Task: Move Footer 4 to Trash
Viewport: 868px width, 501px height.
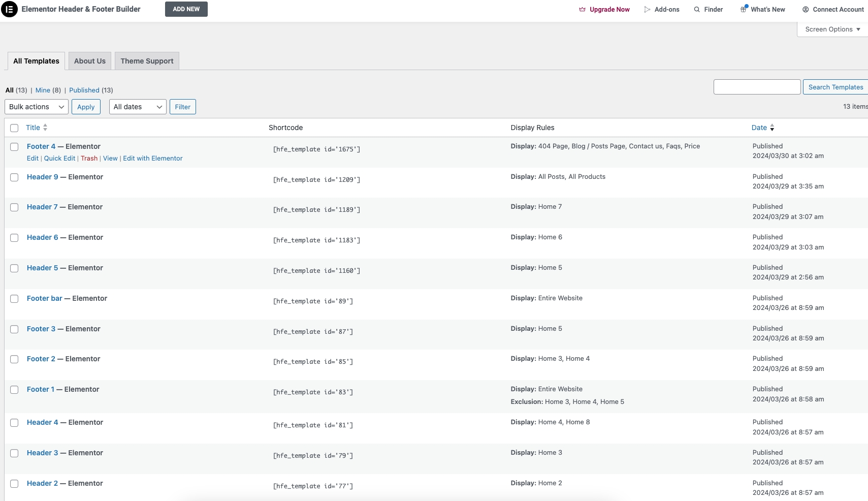Action: tap(89, 159)
